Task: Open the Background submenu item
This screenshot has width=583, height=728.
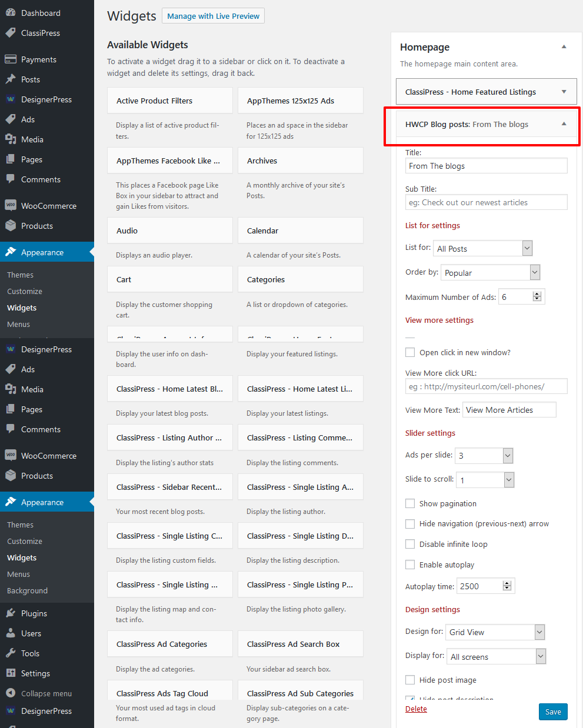Action: tap(27, 590)
